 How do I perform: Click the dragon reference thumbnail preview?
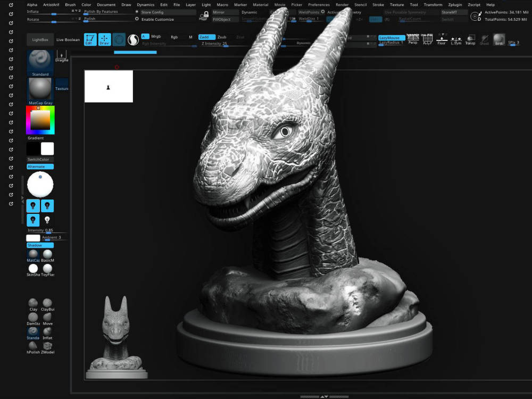point(117,337)
